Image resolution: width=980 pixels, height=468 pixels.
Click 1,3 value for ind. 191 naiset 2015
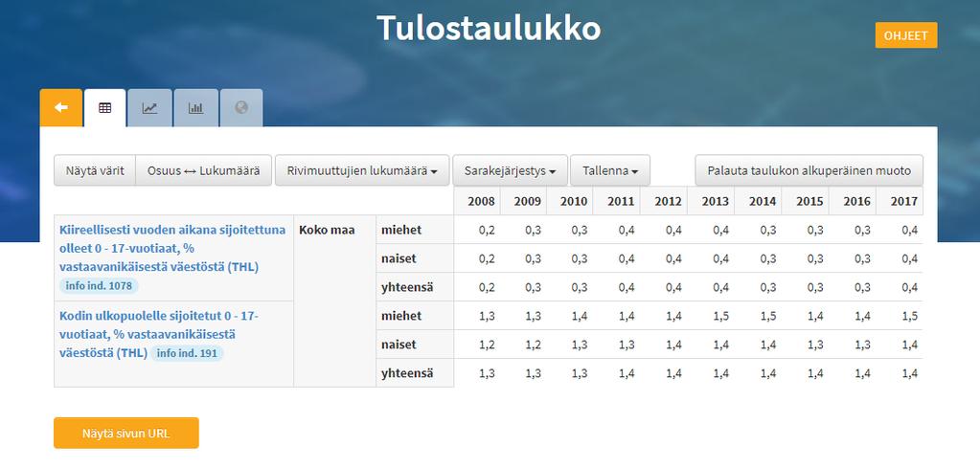tap(815, 345)
